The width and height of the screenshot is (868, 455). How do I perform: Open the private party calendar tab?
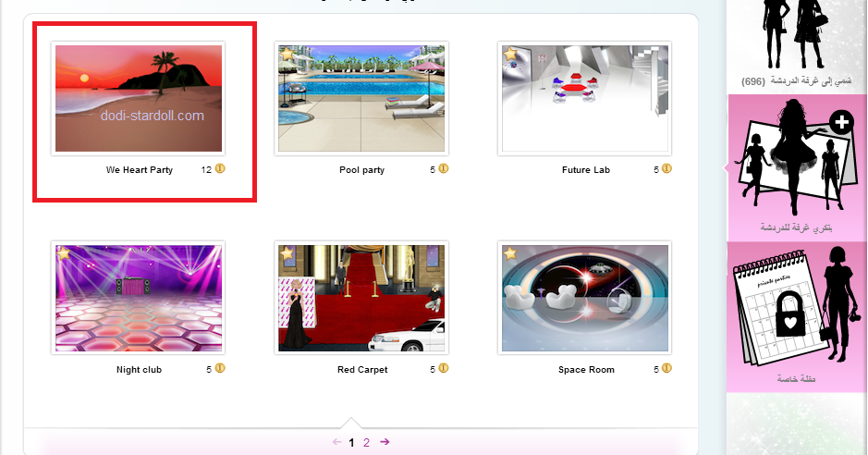[796, 317]
